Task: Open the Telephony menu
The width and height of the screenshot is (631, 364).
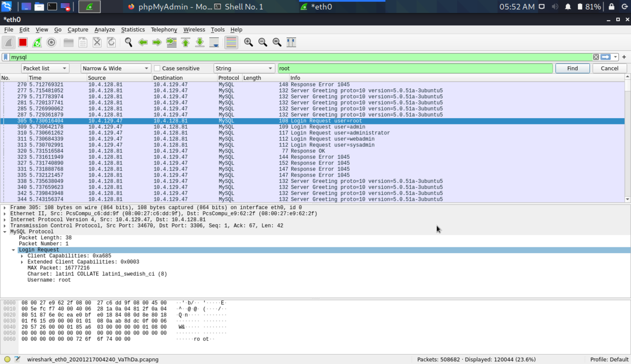Action: (164, 30)
